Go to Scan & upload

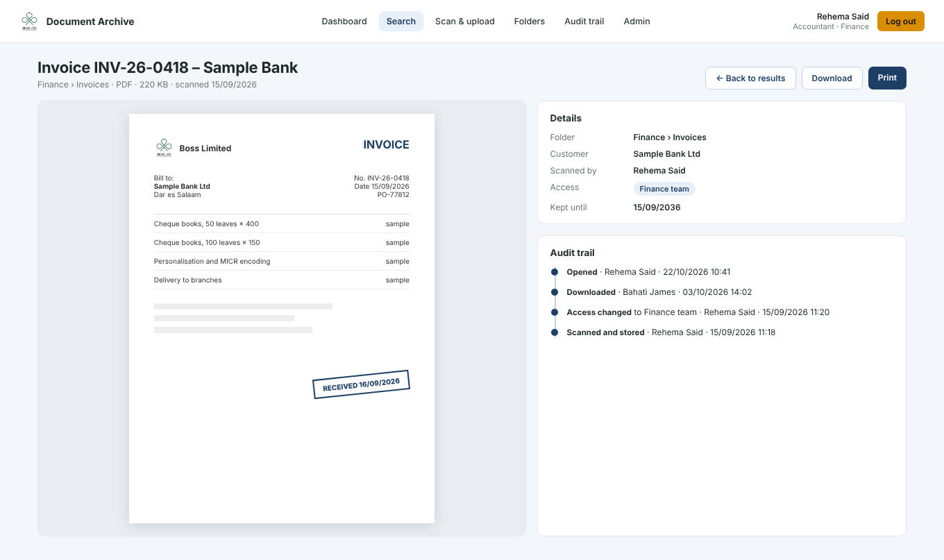pyautogui.click(x=465, y=22)
